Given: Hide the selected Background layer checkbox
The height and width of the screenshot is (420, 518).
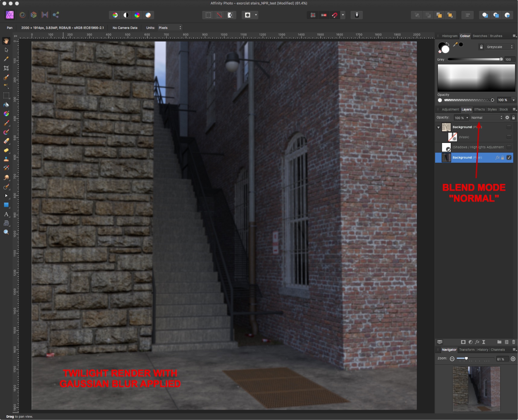Looking at the screenshot, I should [509, 158].
